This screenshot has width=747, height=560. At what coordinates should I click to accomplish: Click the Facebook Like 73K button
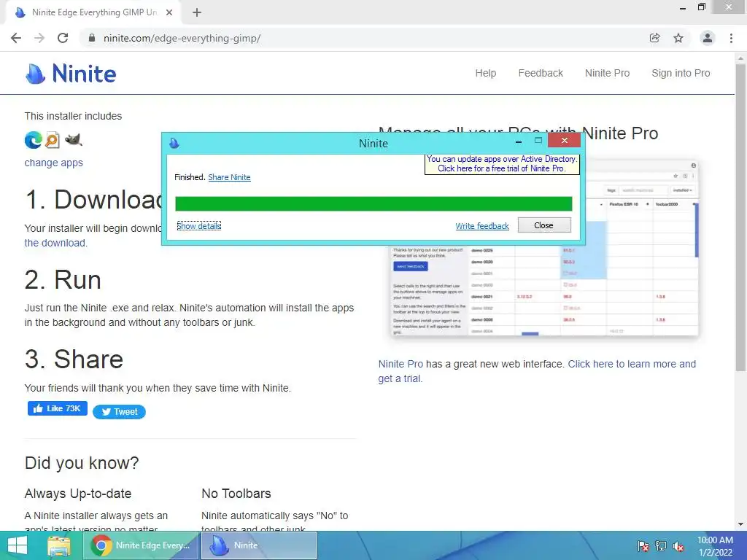[x=57, y=408]
